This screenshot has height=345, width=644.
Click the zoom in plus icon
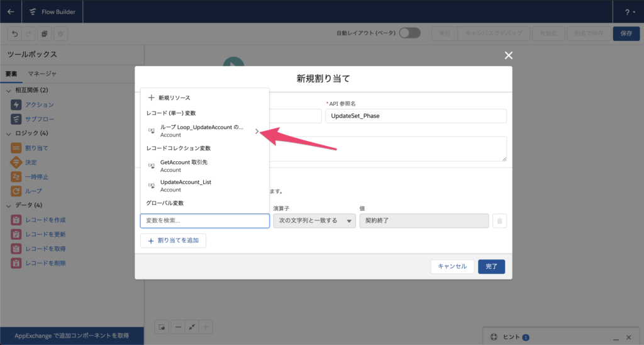(x=206, y=327)
